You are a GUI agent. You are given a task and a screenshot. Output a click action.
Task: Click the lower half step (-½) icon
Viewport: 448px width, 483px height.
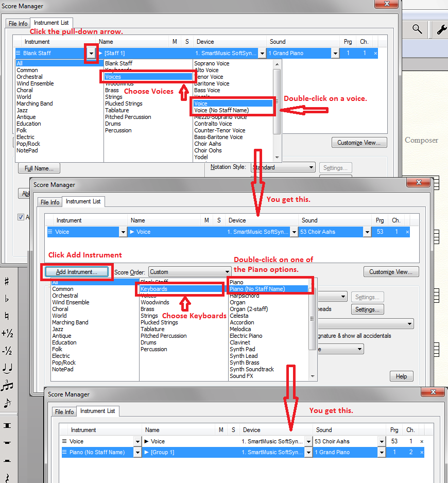tap(7, 351)
